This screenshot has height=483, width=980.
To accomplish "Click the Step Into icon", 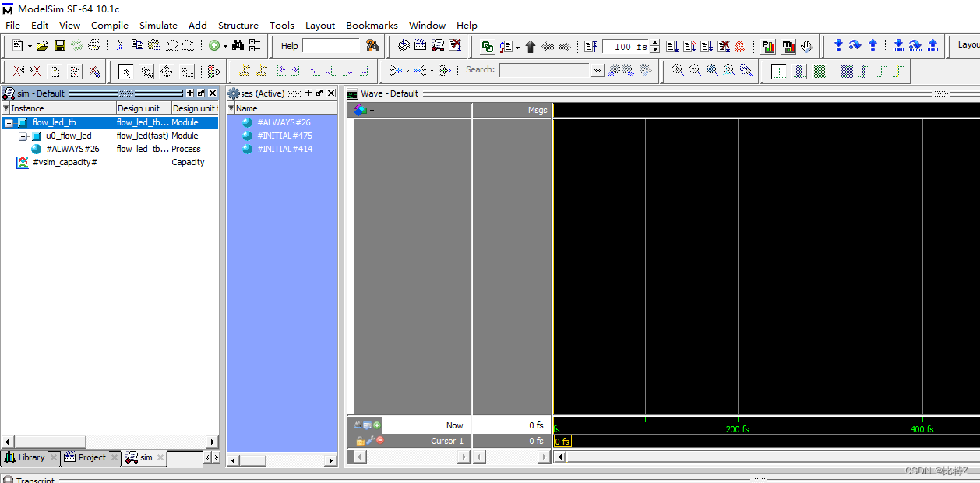I will [838, 45].
